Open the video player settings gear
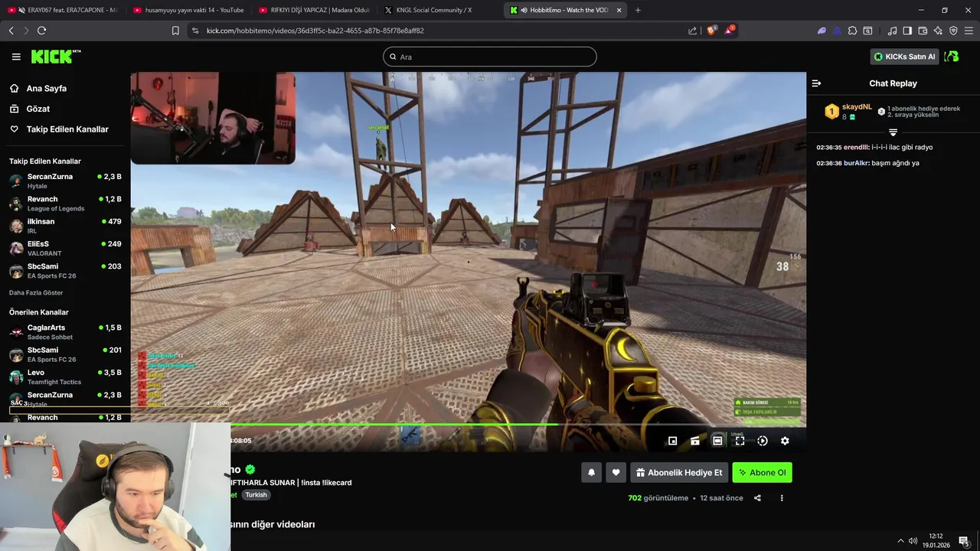 (x=785, y=441)
